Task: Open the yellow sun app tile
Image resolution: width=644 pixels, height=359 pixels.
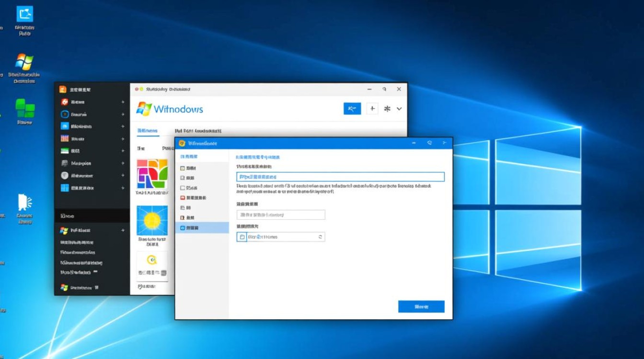Action: (x=152, y=221)
